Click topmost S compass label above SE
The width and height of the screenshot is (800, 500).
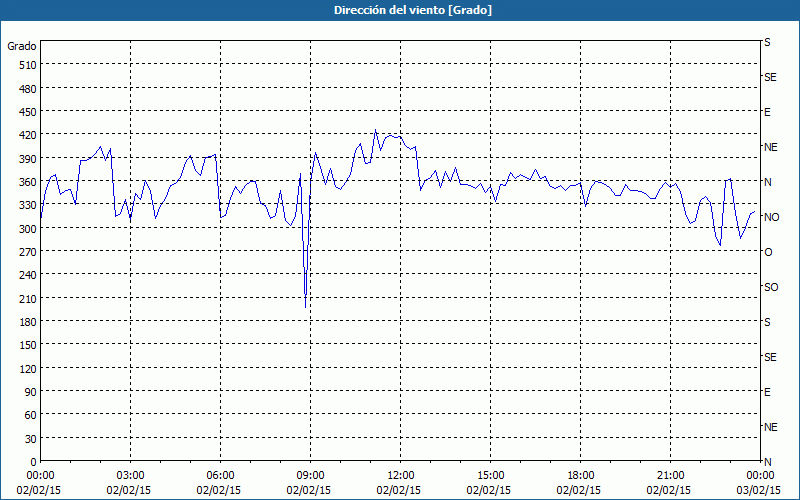pos(767,42)
